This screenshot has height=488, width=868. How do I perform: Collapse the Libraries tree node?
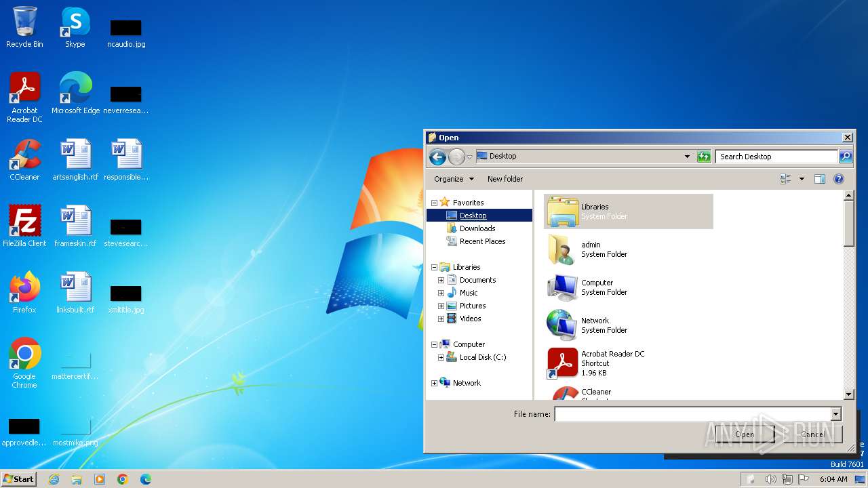click(x=434, y=267)
